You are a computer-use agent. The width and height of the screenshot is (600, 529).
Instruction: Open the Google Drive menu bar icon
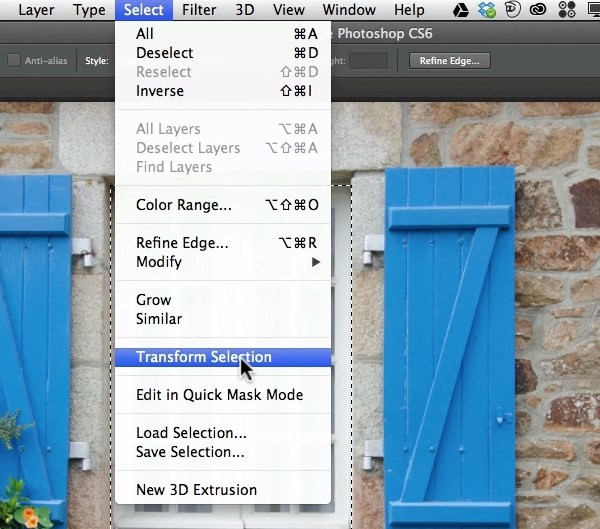click(x=460, y=10)
